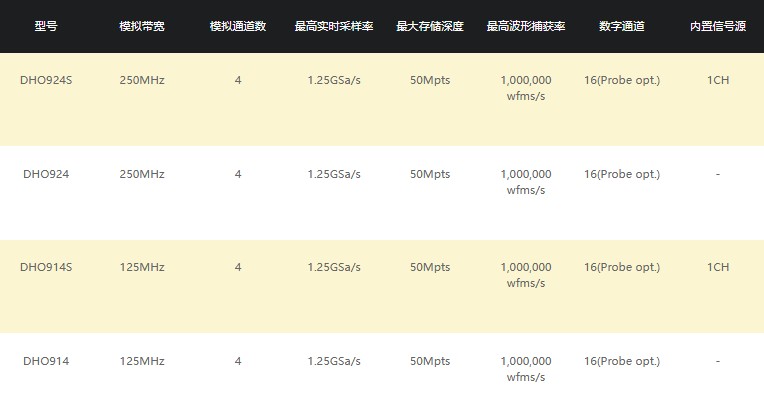This screenshot has height=410, width=764.
Task: Click 16(Probe opt.) in DHO924 row
Action: tap(622, 174)
